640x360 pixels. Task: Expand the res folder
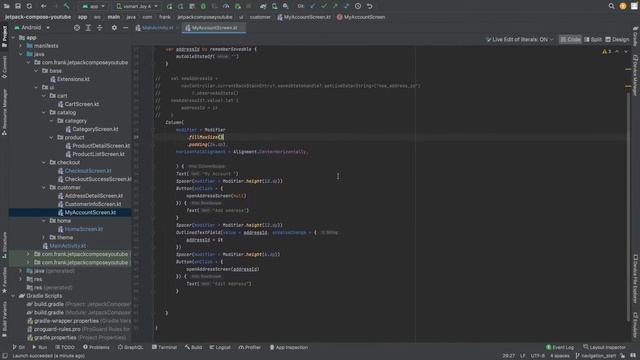pos(21,279)
